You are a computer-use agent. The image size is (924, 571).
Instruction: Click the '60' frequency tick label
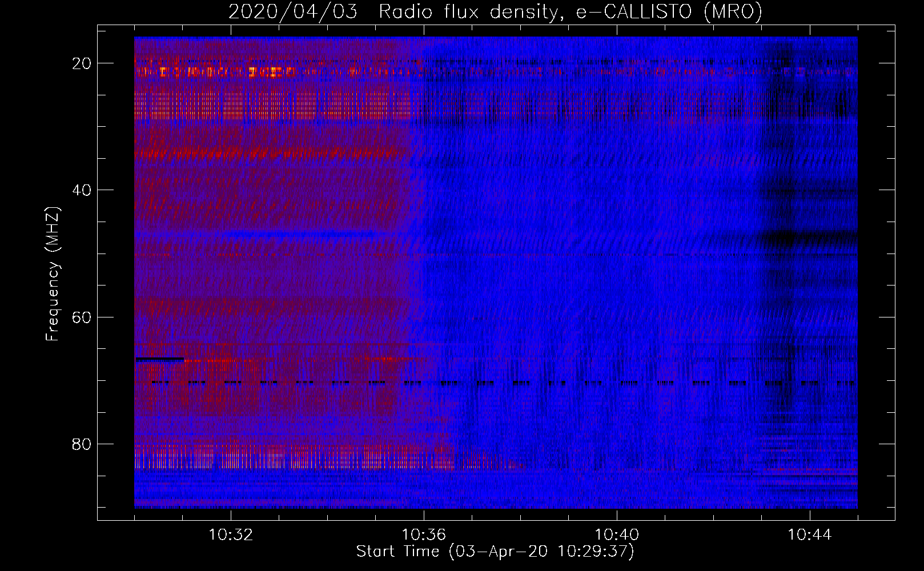(x=82, y=317)
